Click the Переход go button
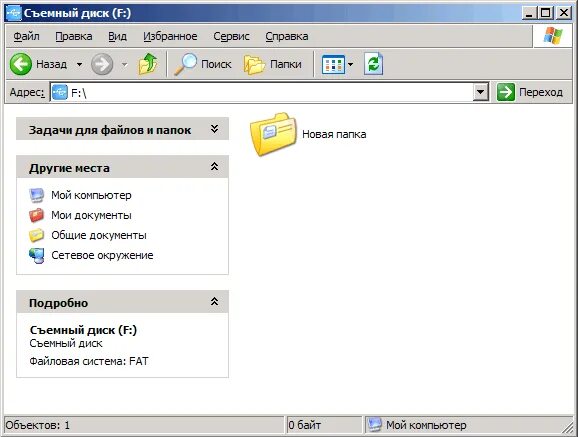The height and width of the screenshot is (437, 578). pos(530,92)
